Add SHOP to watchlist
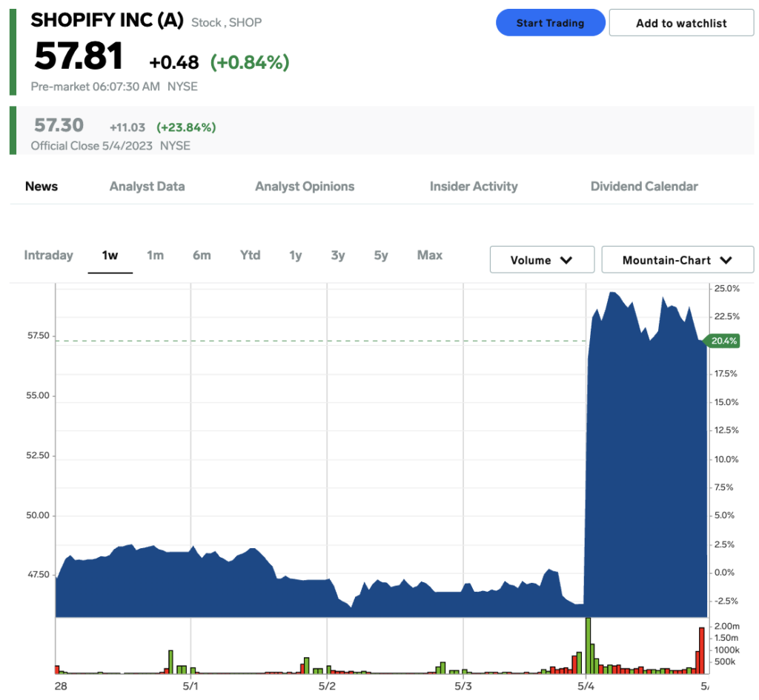The width and height of the screenshot is (759, 700). click(681, 23)
